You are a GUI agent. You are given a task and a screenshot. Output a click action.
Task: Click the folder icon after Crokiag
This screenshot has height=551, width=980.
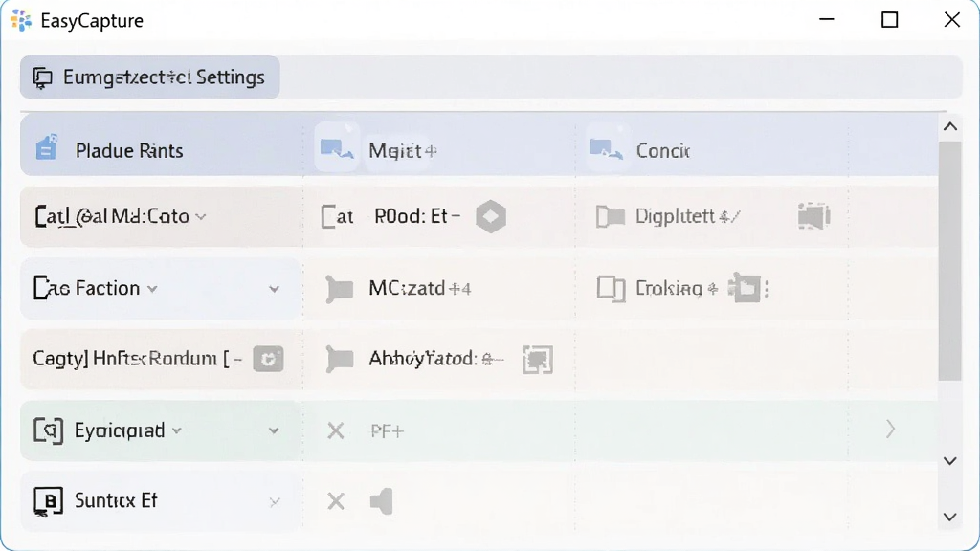pos(745,287)
